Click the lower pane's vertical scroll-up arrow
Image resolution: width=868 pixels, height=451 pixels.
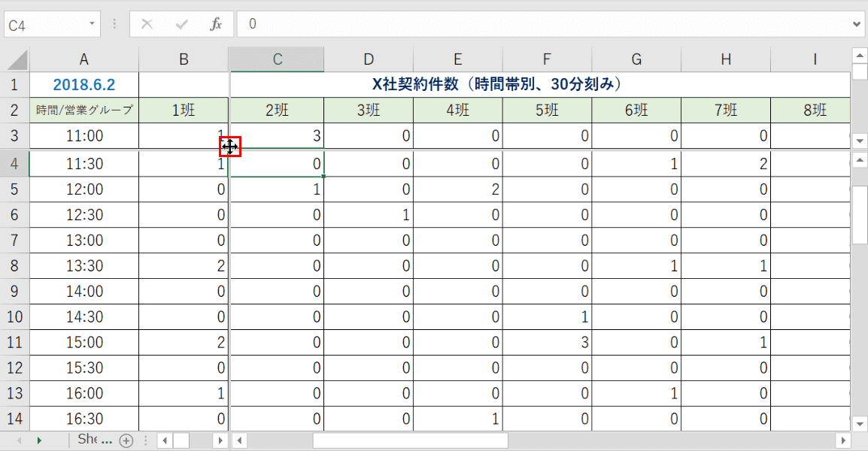pos(859,160)
